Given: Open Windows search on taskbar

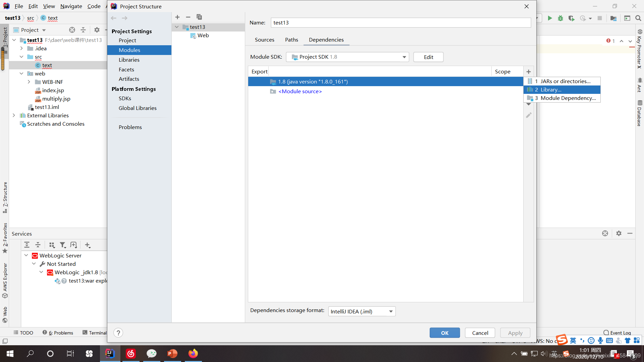Looking at the screenshot, I should [x=30, y=353].
